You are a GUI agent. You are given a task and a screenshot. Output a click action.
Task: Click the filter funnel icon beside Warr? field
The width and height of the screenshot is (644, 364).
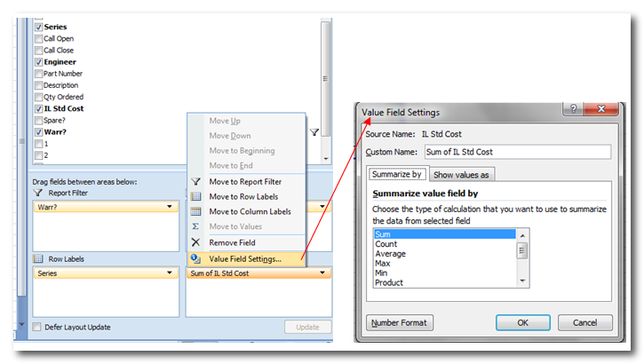click(314, 132)
